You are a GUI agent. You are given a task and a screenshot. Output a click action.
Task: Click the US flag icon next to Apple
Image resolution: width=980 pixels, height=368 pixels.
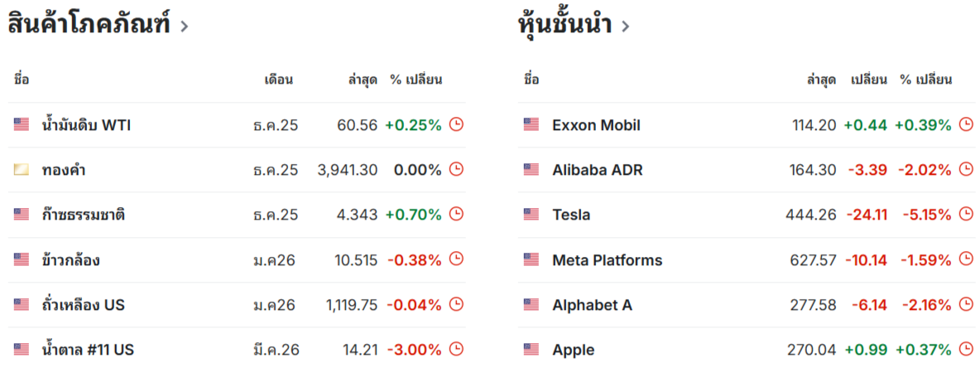531,349
